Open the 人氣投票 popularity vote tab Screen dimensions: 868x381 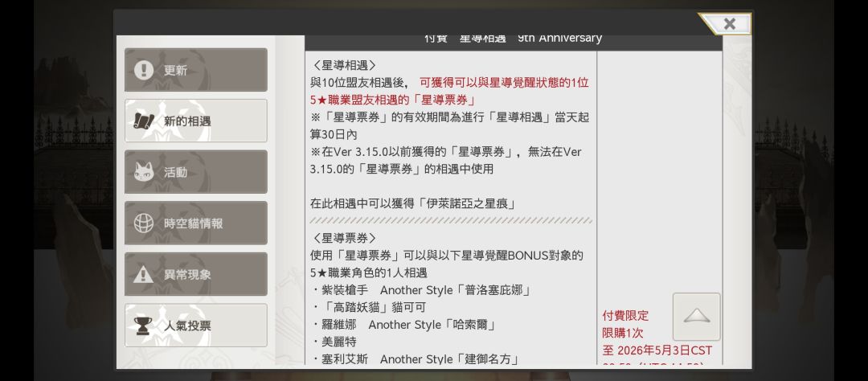click(x=195, y=325)
